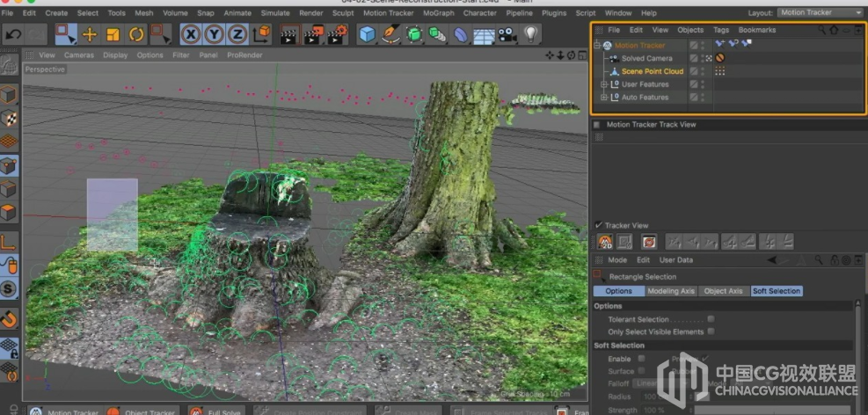Click the Subdivision Surface generator icon

(413, 35)
